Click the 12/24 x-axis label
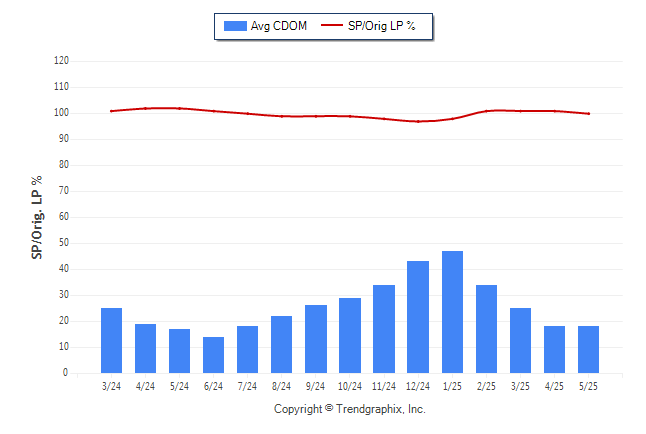The image size is (646, 434). click(418, 386)
